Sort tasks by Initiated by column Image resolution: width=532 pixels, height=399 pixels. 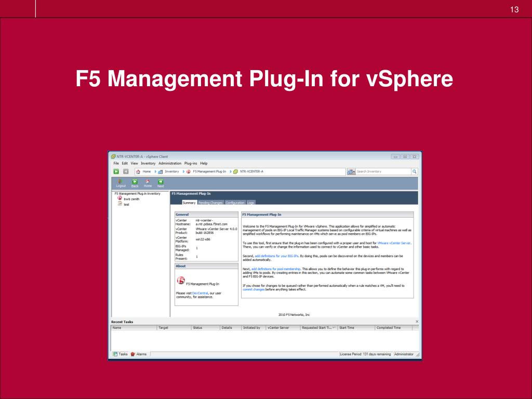pyautogui.click(x=254, y=328)
